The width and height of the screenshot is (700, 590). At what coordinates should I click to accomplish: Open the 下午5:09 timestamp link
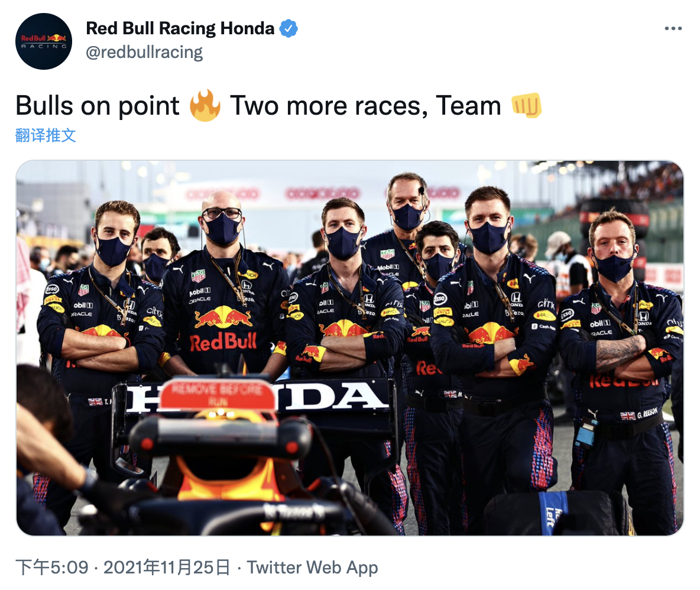pos(52,568)
